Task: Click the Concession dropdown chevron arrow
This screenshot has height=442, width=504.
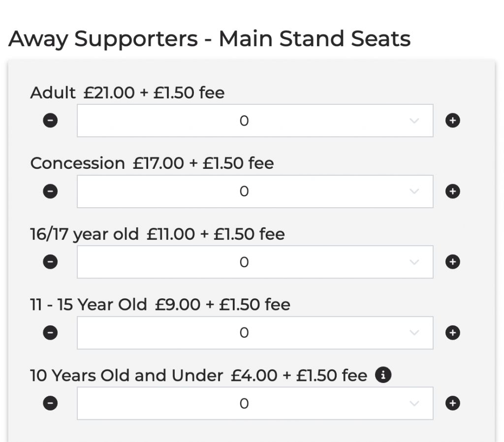Action: pos(414,192)
